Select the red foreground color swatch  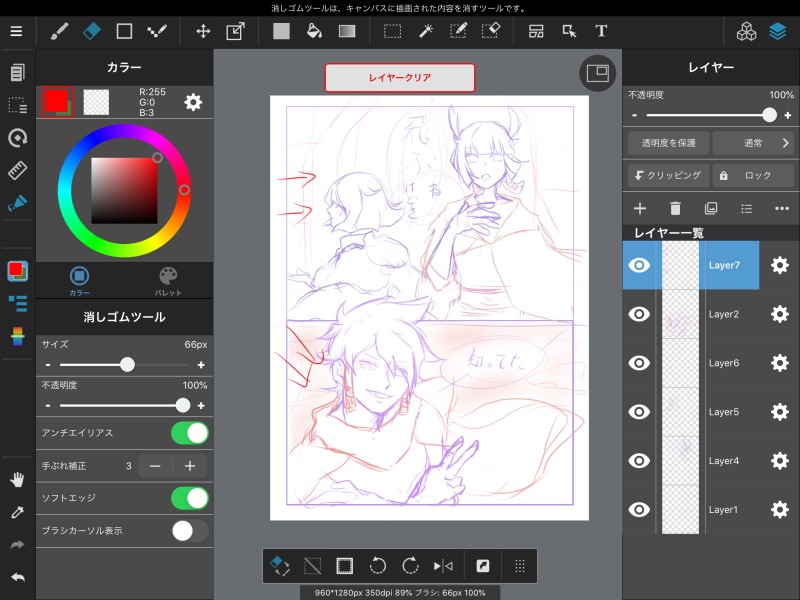pyautogui.click(x=57, y=102)
